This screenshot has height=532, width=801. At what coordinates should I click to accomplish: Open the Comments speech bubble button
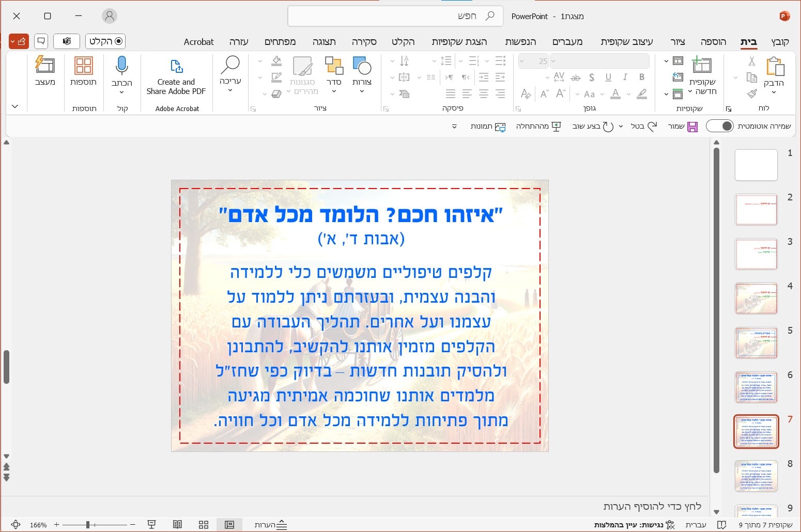(41, 41)
